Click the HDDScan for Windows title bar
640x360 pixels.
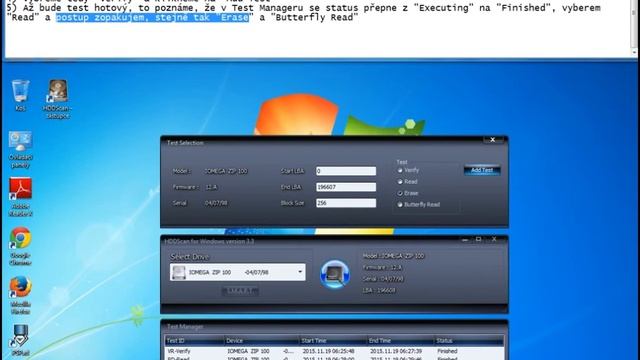point(209,241)
